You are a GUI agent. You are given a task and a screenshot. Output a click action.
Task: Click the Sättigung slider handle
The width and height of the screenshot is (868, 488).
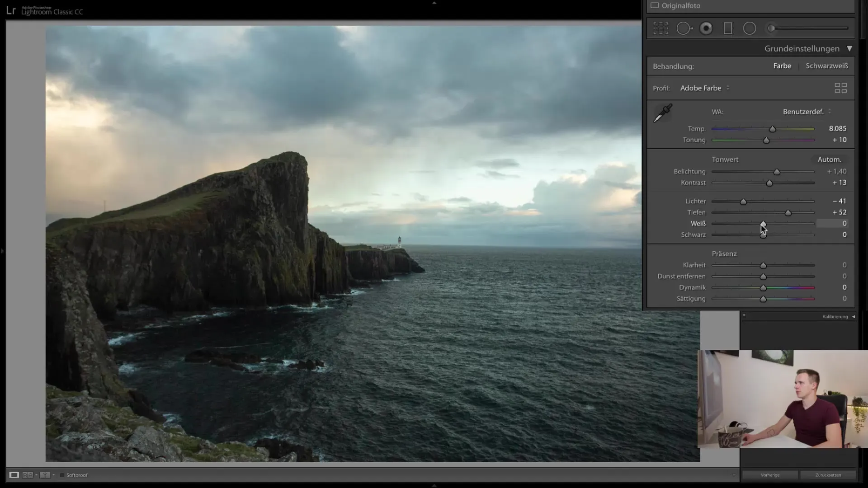click(763, 299)
